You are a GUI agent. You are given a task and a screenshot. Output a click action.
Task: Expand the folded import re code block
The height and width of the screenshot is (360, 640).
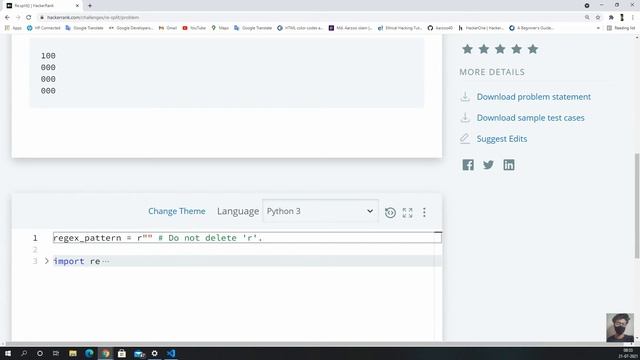(47, 261)
